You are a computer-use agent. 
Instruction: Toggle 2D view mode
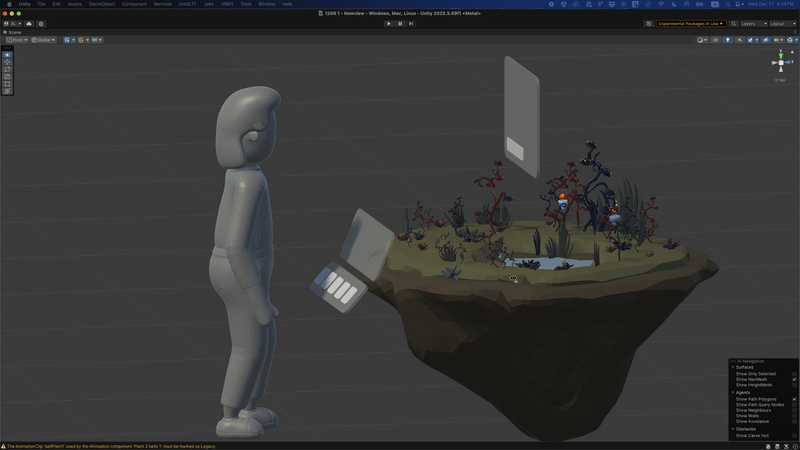point(715,40)
